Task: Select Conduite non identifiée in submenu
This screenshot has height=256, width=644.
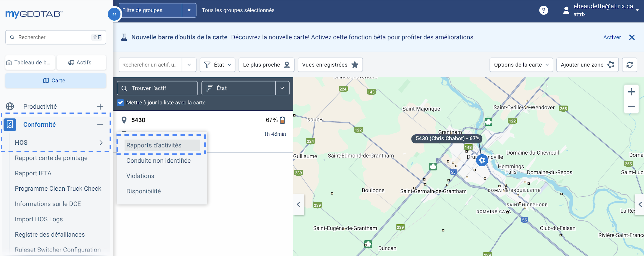Action: (x=158, y=161)
